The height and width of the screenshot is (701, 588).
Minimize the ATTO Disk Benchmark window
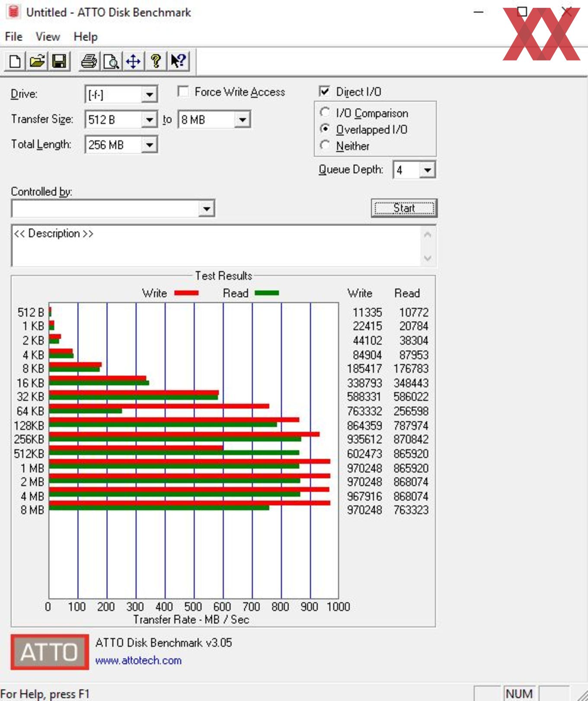[x=479, y=12]
